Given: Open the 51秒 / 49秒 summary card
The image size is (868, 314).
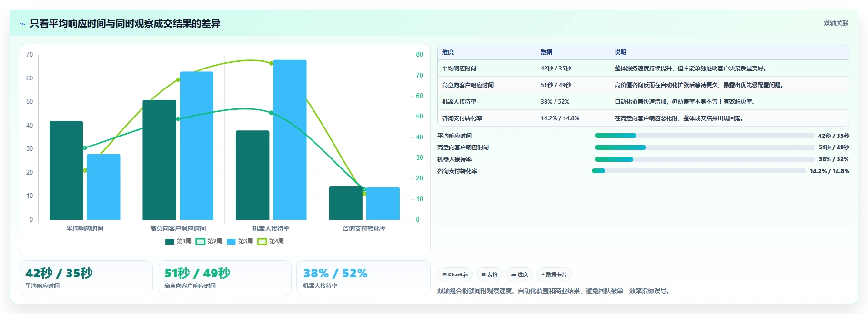Looking at the screenshot, I should [x=224, y=278].
